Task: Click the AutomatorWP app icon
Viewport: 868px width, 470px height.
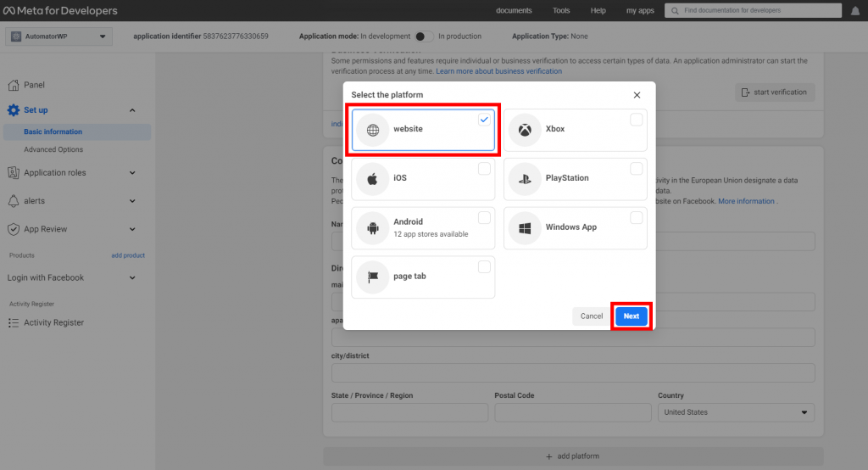Action: coord(16,36)
